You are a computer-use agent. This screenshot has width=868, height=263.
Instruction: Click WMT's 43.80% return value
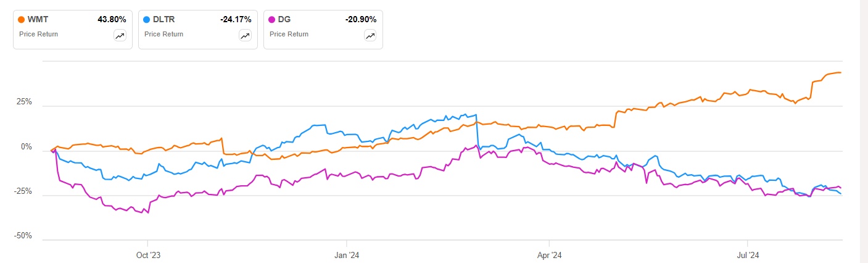[112, 20]
